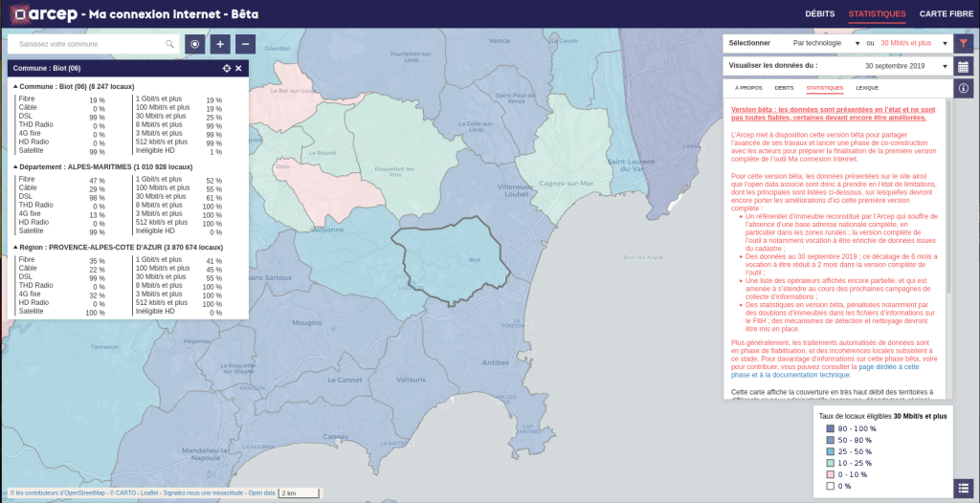
Task: Open the 'Par technologie' dropdown
Action: [826, 43]
